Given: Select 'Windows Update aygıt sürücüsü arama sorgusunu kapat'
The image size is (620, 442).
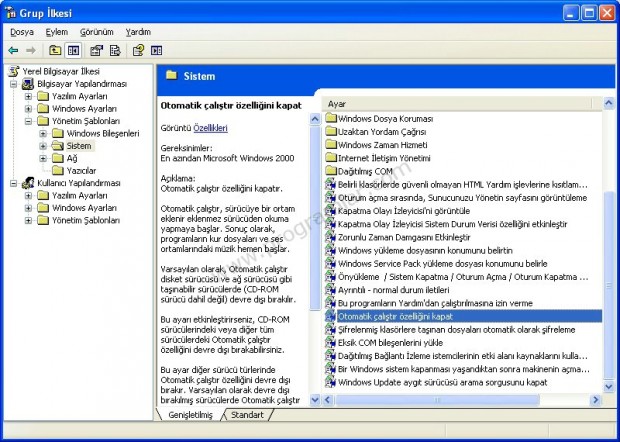Looking at the screenshot, I should [442, 382].
